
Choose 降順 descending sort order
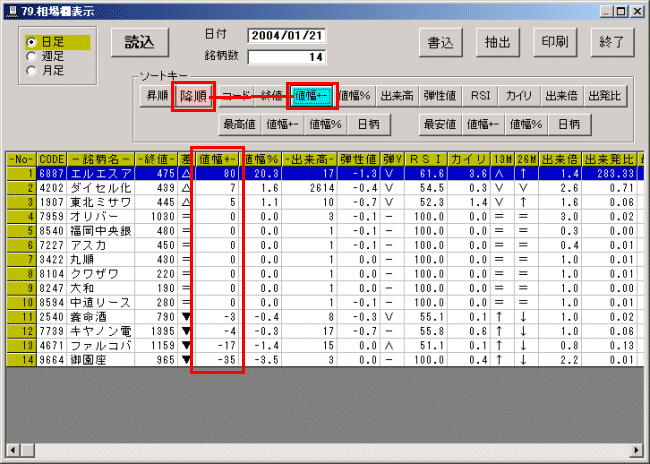click(193, 96)
